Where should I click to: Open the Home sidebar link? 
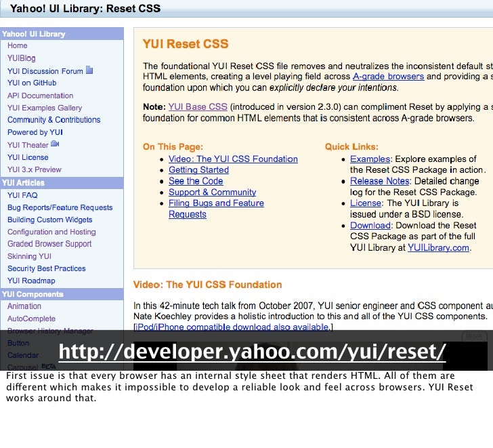[18, 45]
